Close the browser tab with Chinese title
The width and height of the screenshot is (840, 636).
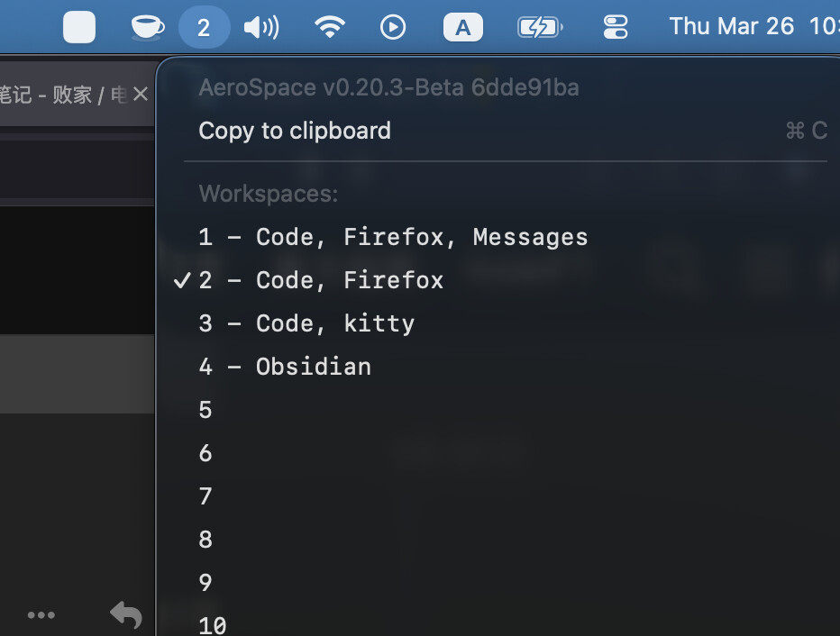[140, 94]
